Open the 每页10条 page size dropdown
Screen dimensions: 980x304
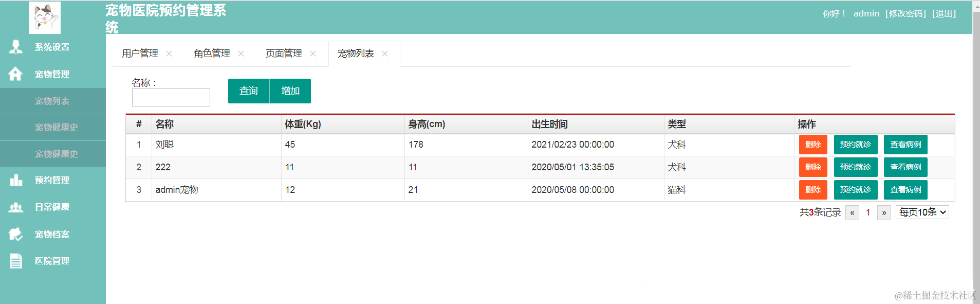click(922, 212)
